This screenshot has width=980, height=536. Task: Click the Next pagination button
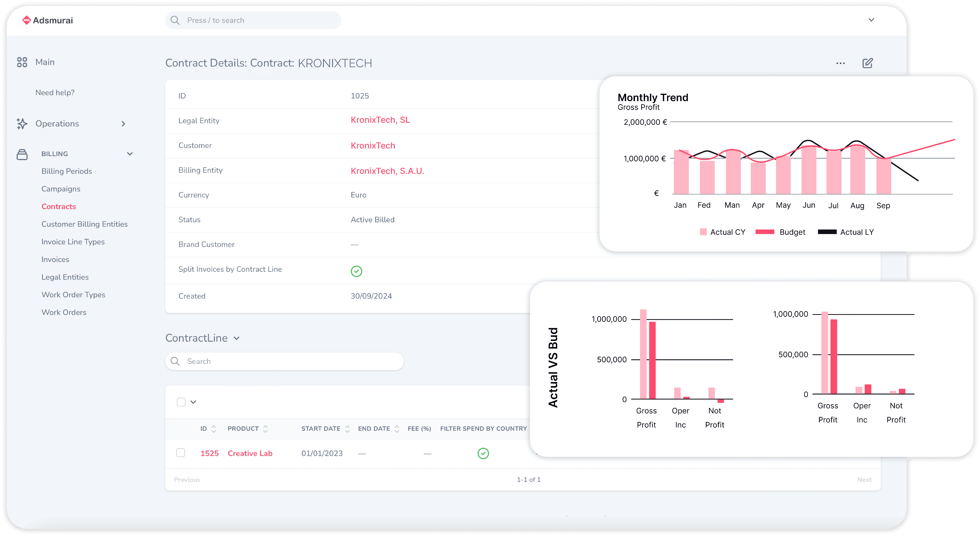(864, 480)
